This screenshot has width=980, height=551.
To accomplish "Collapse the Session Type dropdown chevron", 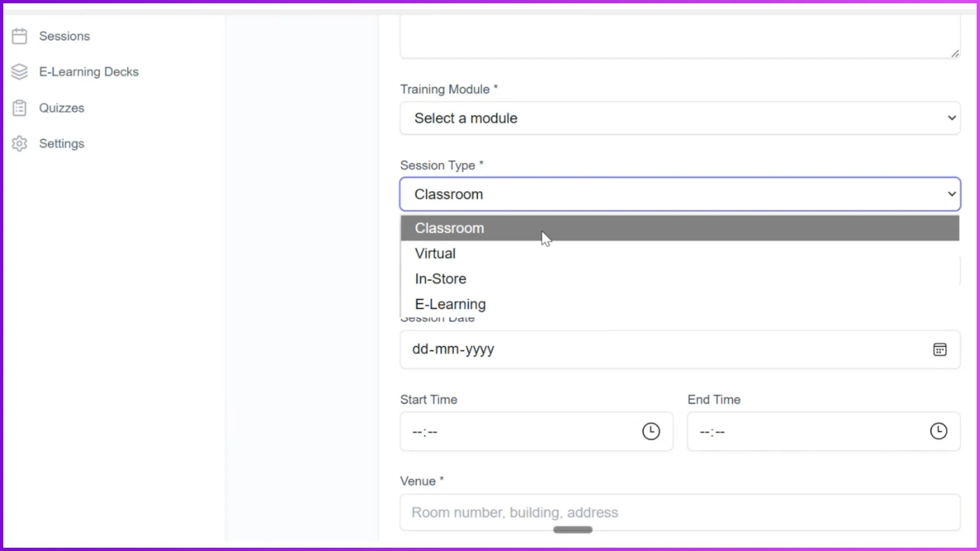I will [951, 194].
